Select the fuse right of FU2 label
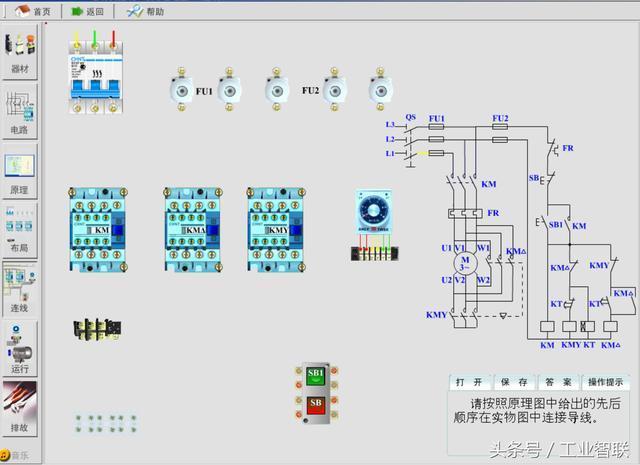 pos(335,89)
